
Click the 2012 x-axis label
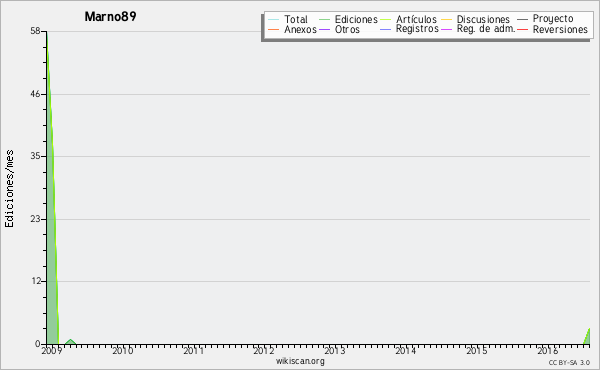pyautogui.click(x=264, y=350)
